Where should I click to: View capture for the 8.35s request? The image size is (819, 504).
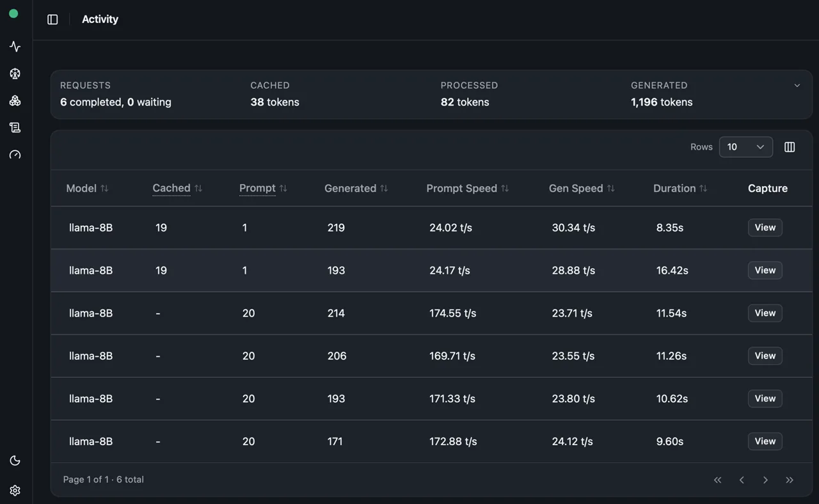pos(765,228)
